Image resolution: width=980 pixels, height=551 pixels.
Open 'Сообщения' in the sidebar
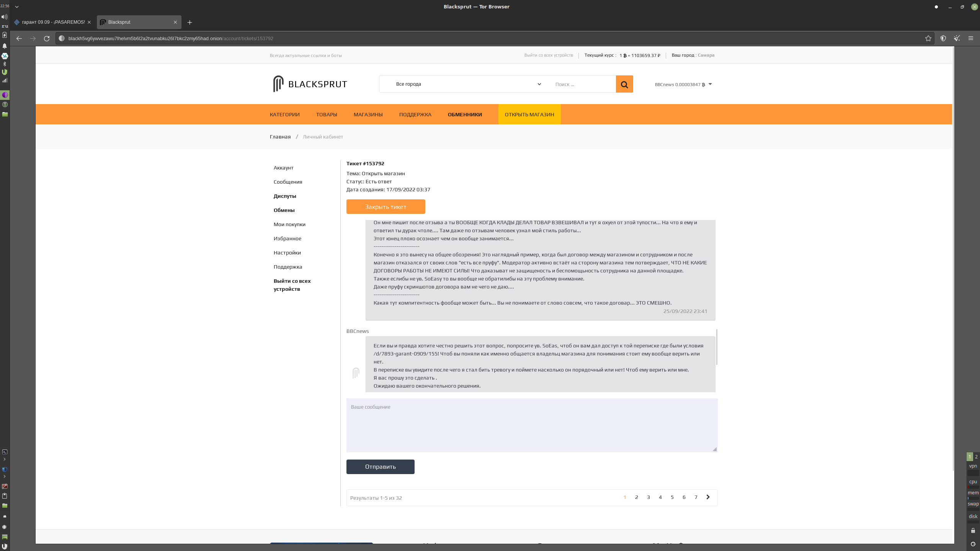tap(288, 182)
